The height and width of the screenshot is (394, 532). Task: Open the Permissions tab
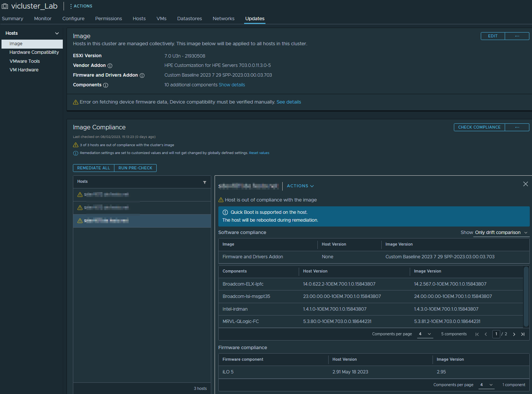[108, 19]
